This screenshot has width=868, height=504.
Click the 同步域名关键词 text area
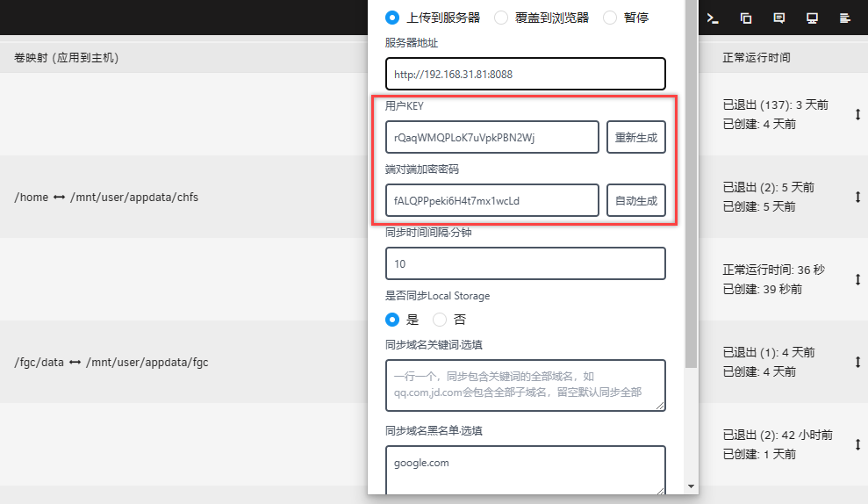point(526,385)
